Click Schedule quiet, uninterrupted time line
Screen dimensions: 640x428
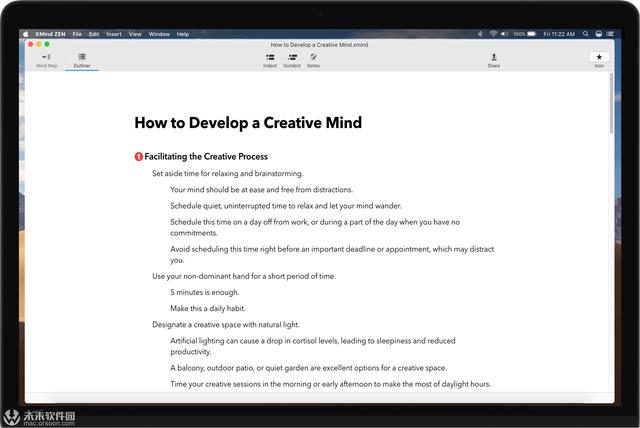pyautogui.click(x=286, y=206)
